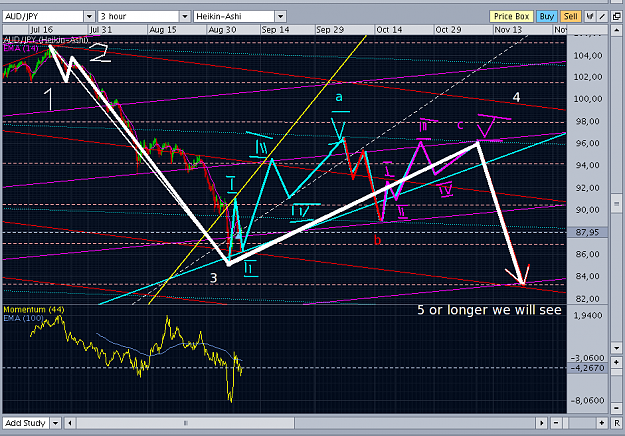Click the '5 or longer we will see' note
Viewport: 625px width, 436px height.
pyautogui.click(x=489, y=310)
